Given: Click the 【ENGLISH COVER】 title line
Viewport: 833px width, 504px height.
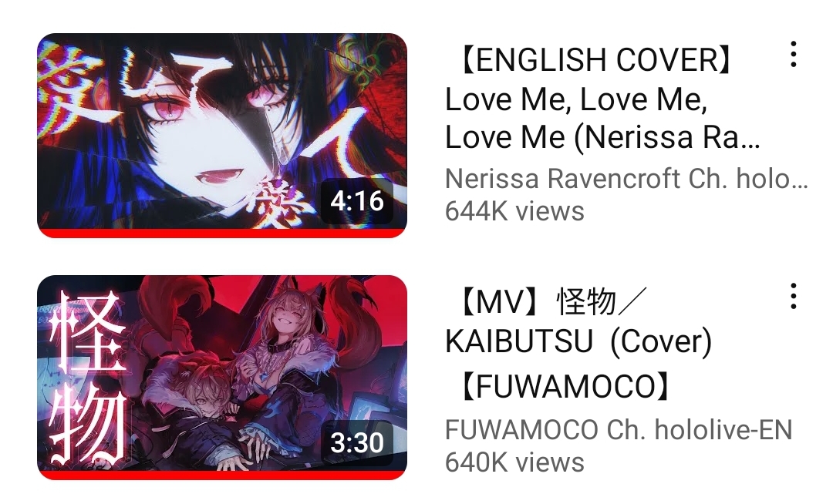Looking at the screenshot, I should pos(592,59).
